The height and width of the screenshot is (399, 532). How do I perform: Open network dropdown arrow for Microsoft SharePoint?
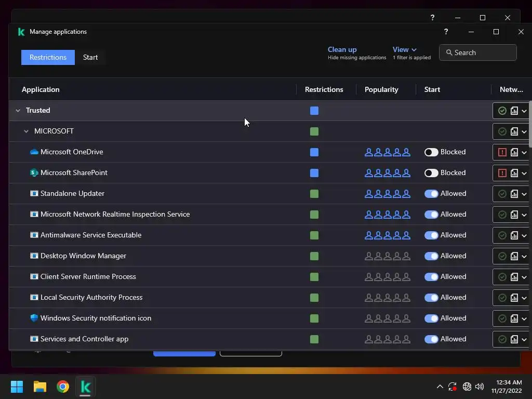pyautogui.click(x=524, y=173)
